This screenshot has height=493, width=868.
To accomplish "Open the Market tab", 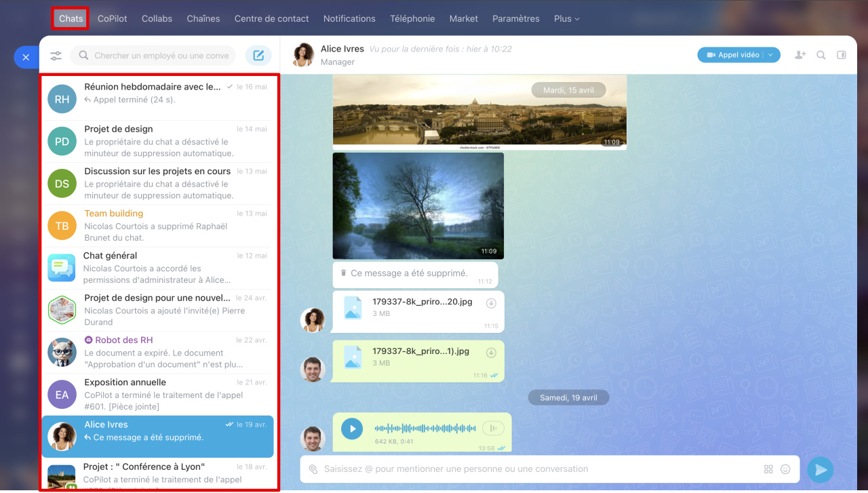I will pos(464,18).
